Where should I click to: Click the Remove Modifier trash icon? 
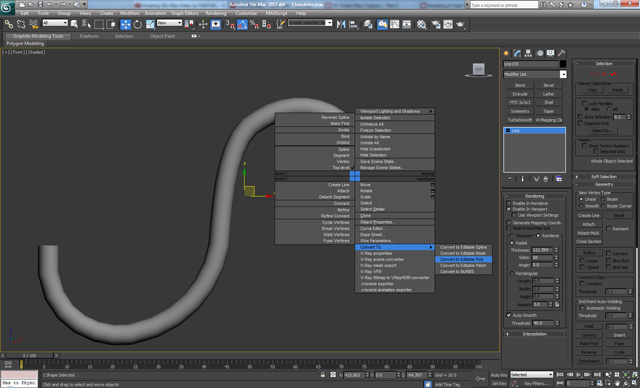pyautogui.click(x=546, y=179)
